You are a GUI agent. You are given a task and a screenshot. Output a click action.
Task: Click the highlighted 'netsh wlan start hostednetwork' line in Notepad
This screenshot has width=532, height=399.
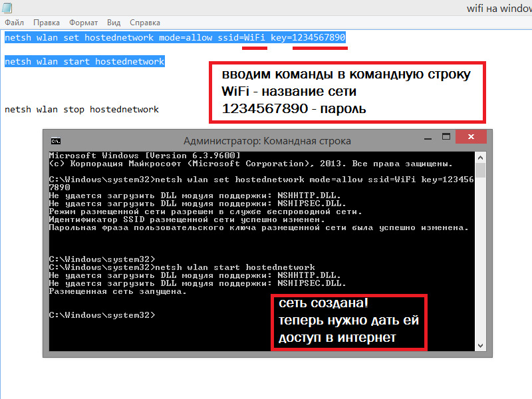coord(84,61)
